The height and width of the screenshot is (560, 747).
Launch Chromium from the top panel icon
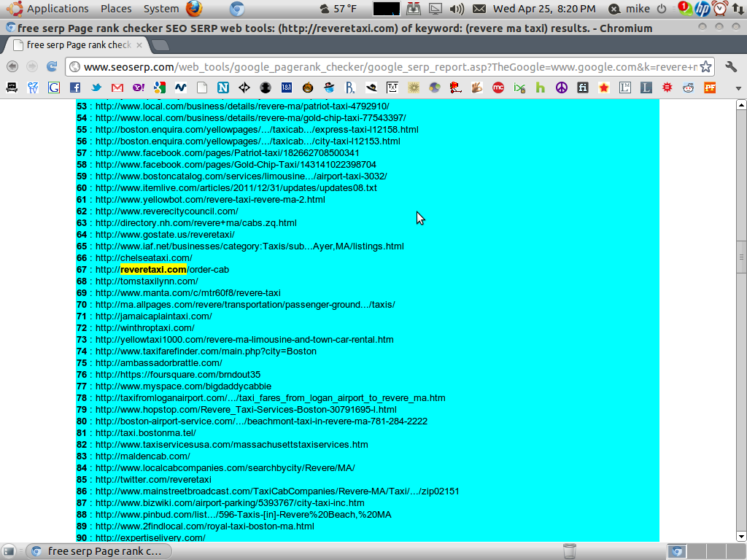click(x=237, y=9)
